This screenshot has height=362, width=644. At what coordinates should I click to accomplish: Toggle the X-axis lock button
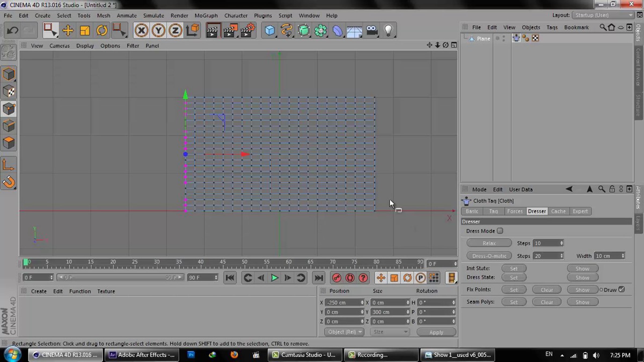pyautogui.click(x=141, y=30)
